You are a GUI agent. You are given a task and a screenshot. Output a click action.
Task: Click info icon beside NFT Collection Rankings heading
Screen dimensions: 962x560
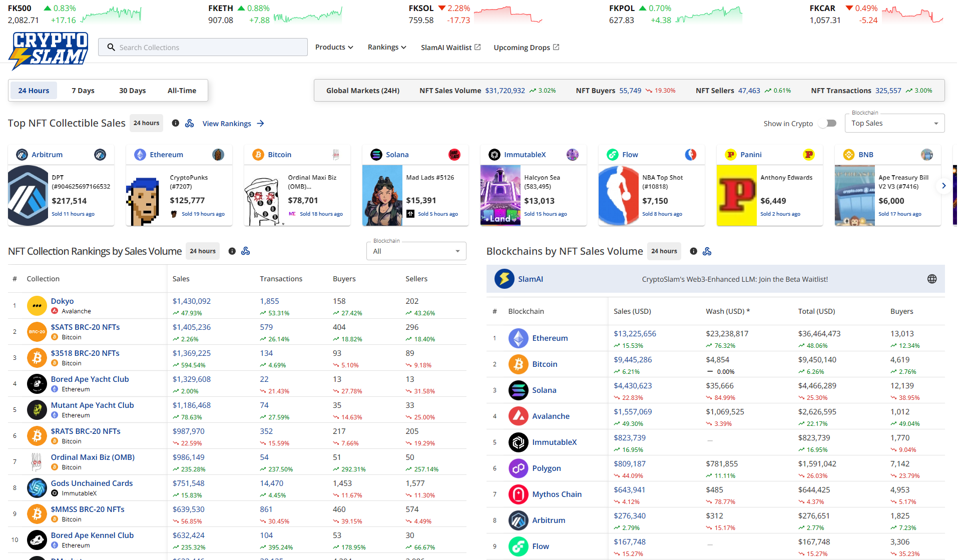coord(232,251)
